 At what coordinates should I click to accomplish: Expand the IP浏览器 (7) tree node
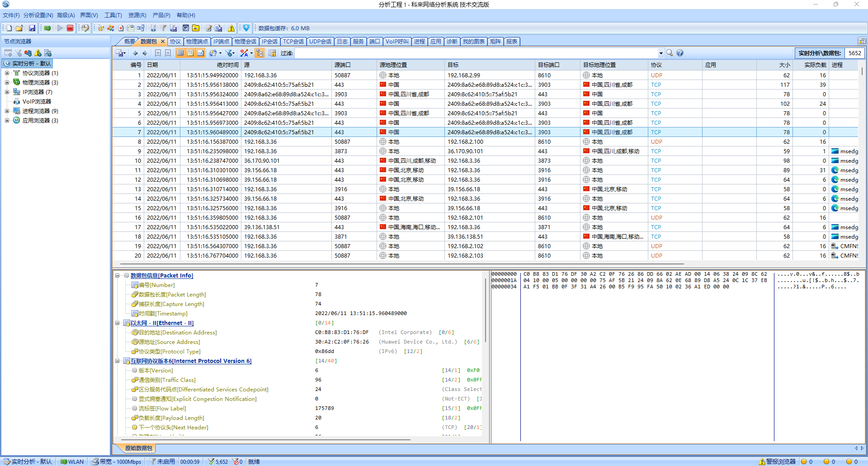pyautogui.click(x=7, y=92)
